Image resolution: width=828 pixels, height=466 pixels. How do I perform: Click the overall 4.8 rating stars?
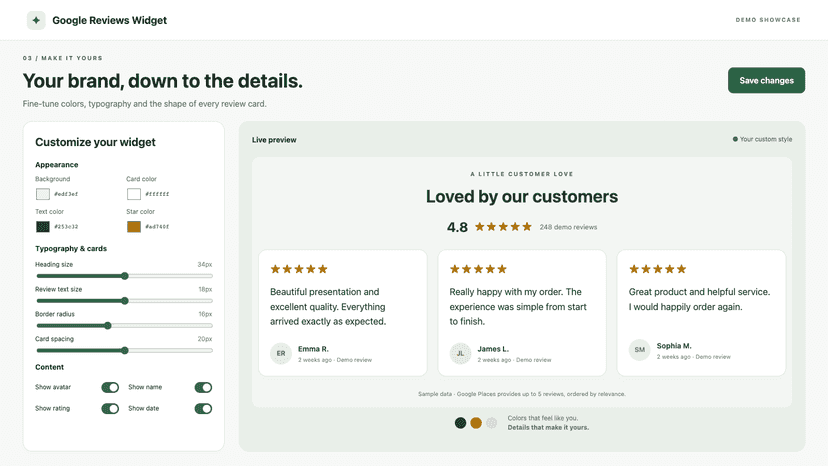tap(503, 227)
